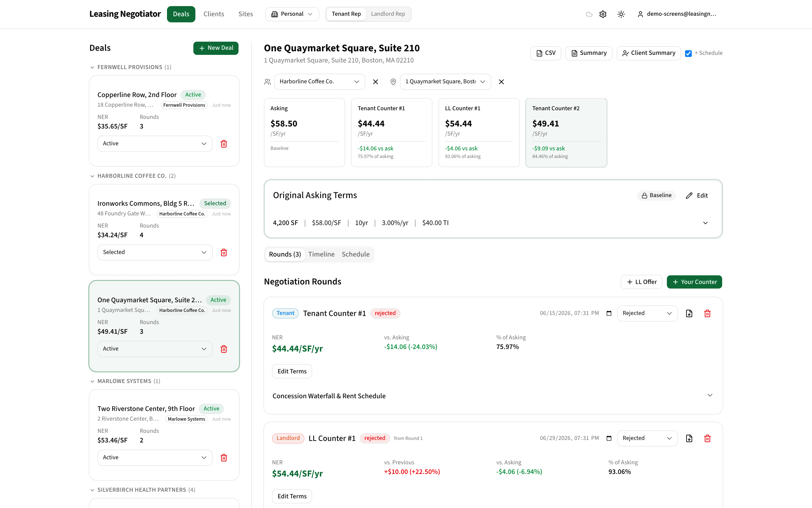The height and width of the screenshot is (508, 812).
Task: Delete One Quaymarket Square deal in sidebar
Action: 224,349
